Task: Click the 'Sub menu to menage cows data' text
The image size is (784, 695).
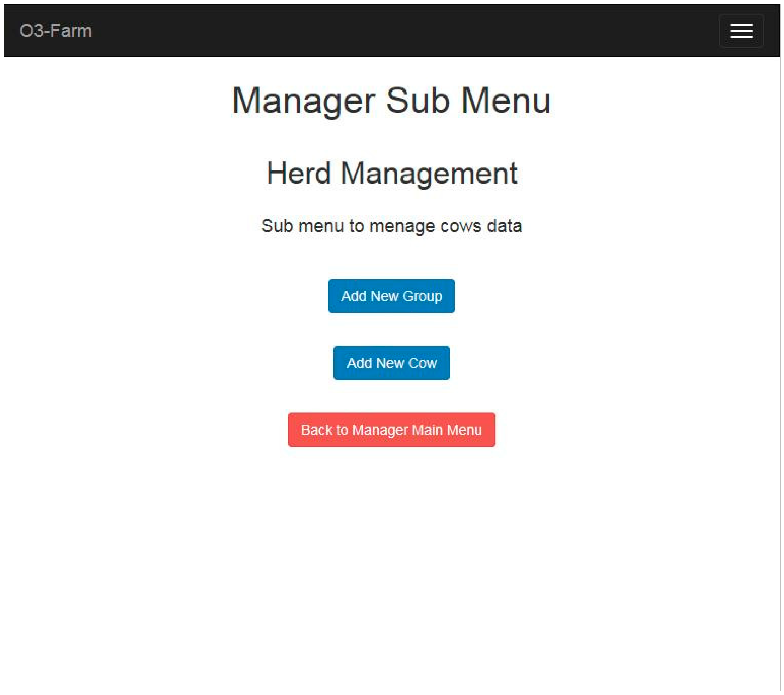Action: click(x=391, y=226)
